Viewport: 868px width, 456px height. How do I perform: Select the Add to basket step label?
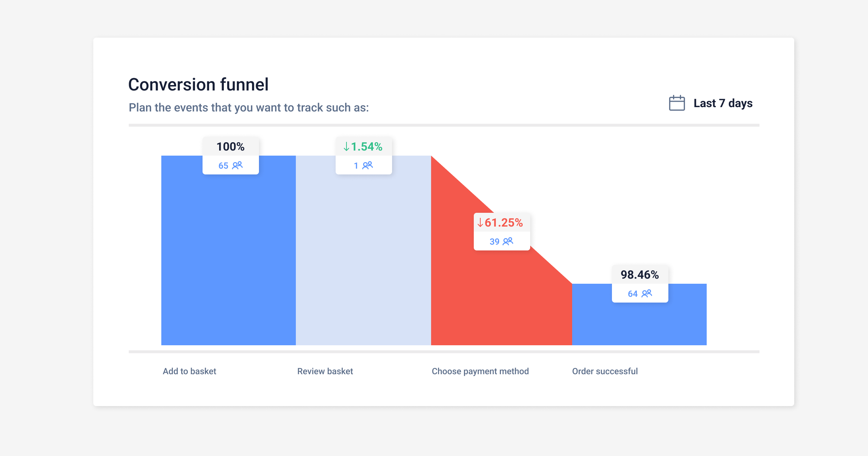(189, 371)
